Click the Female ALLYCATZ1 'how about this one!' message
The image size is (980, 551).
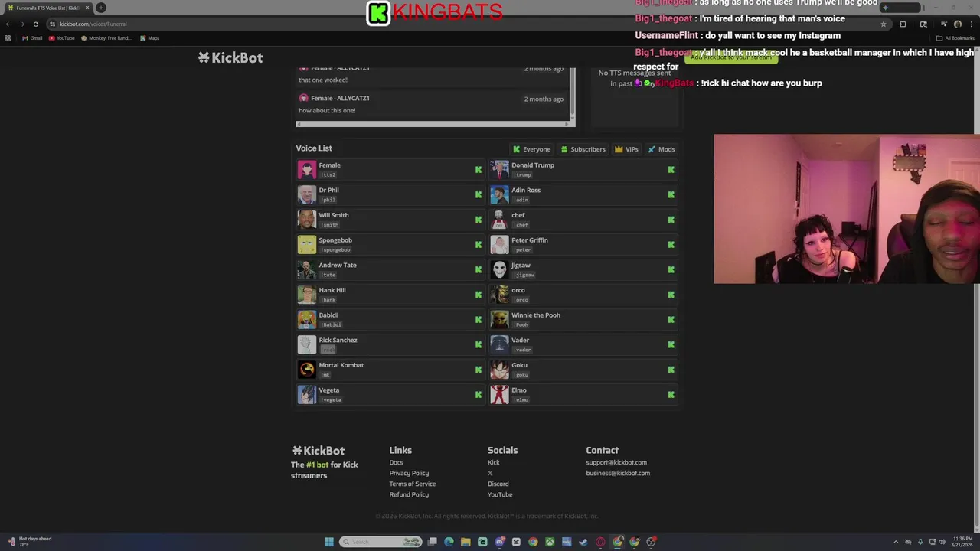[x=434, y=104]
